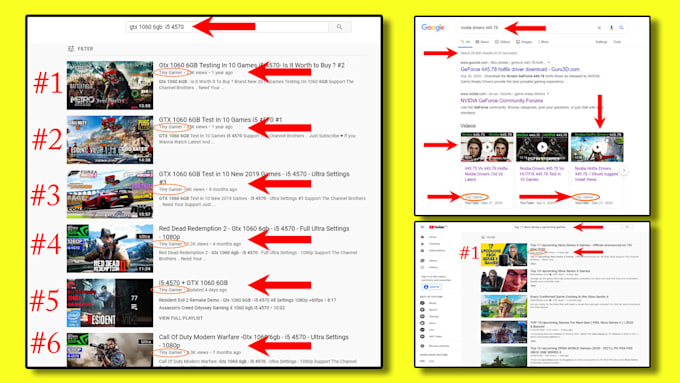Open the FILTER option in large YouTube window
This screenshot has height=383, width=680.
(81, 49)
